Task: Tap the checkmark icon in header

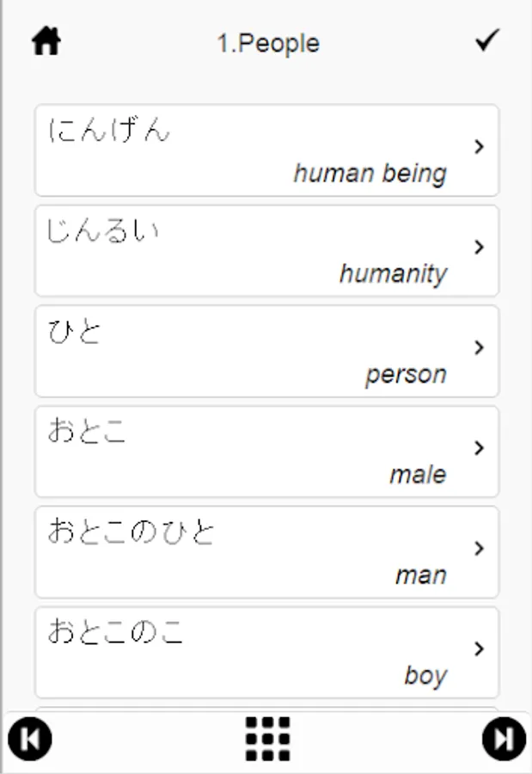Action: click(x=486, y=40)
